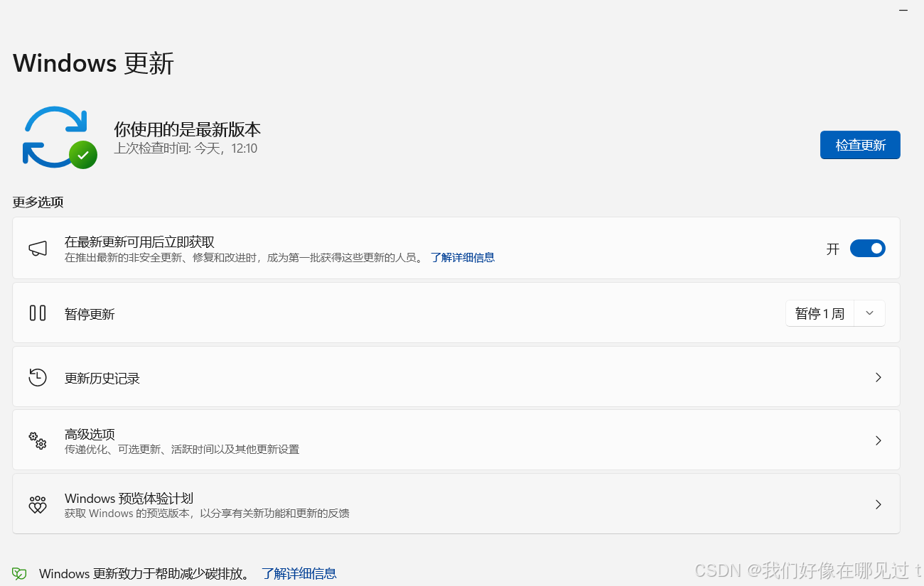924x586 pixels.
Task: Click the 更新历史记录 label
Action: click(x=102, y=378)
